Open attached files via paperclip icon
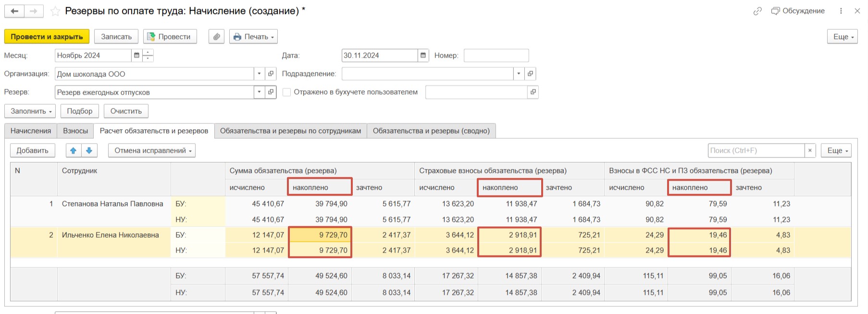 (x=217, y=36)
